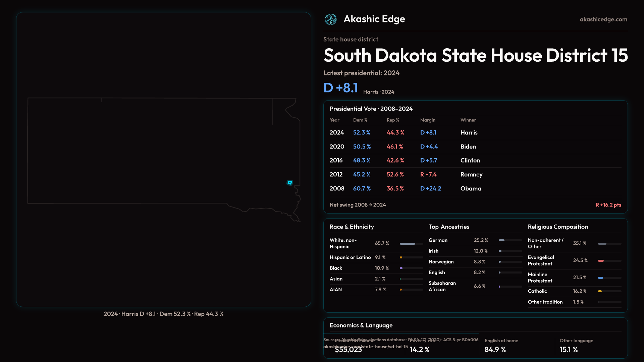Viewport: 644px width, 362px height.
Task: Click the D +8.1 headline margin
Action: (x=341, y=88)
